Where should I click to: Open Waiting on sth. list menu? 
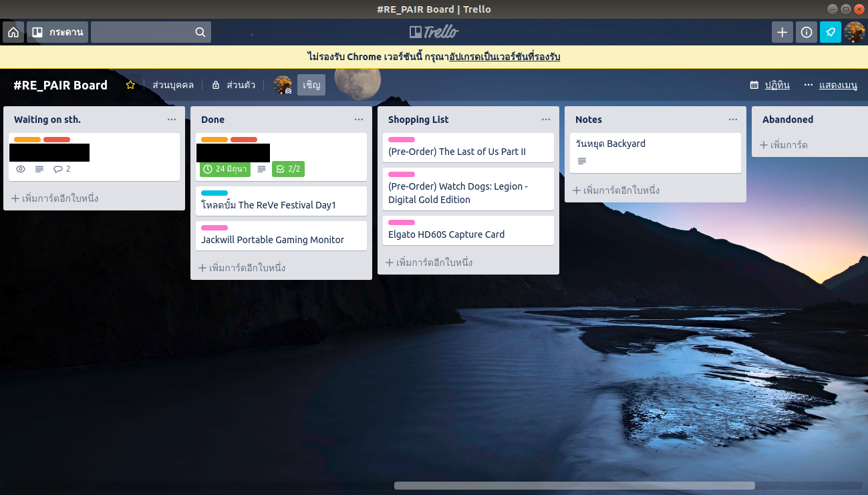[172, 120]
